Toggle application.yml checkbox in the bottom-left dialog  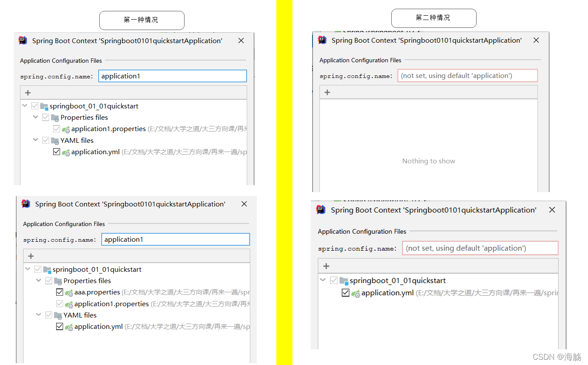(x=60, y=327)
